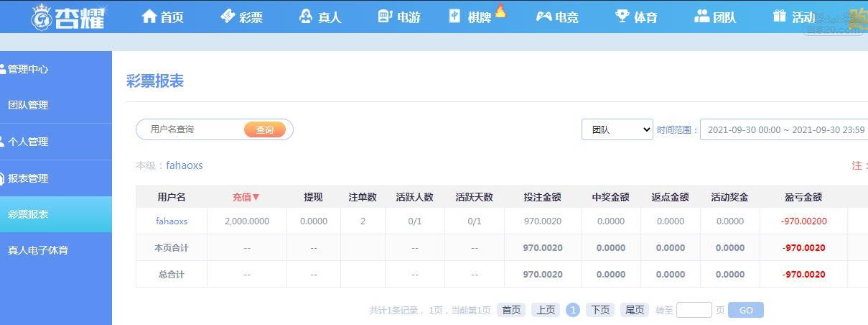
Task: Click the slot machine icon beside 电游
Action: tap(386, 16)
